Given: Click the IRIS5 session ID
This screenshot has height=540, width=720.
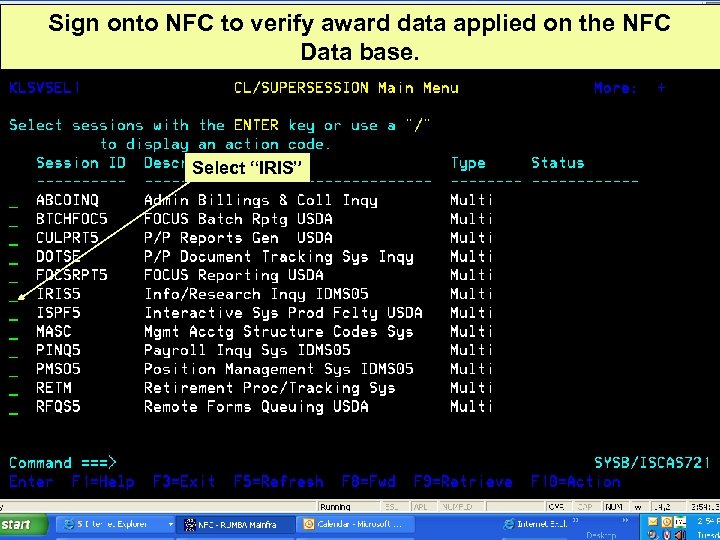Looking at the screenshot, I should 58,294.
